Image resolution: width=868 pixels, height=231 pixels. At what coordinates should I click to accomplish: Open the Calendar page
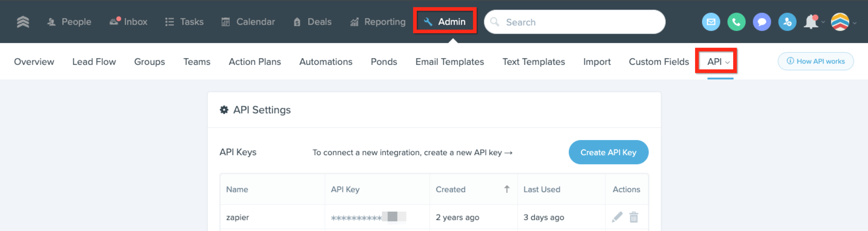pos(248,22)
